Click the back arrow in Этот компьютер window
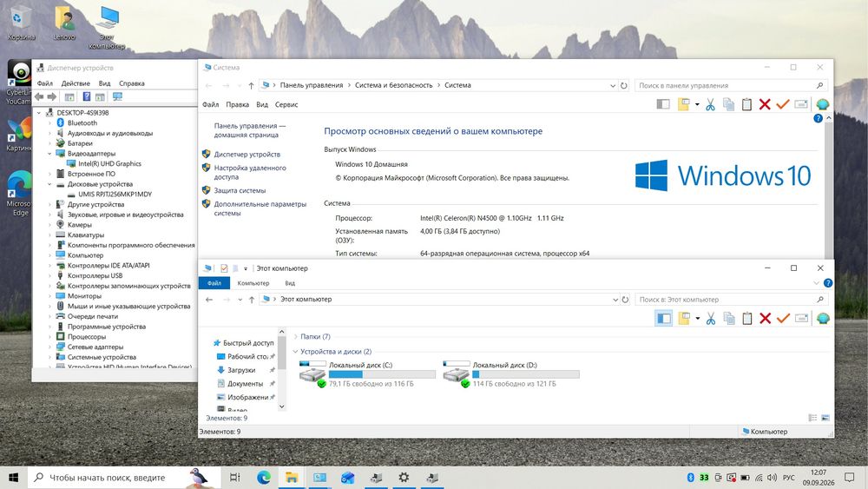868x489 pixels. point(209,300)
